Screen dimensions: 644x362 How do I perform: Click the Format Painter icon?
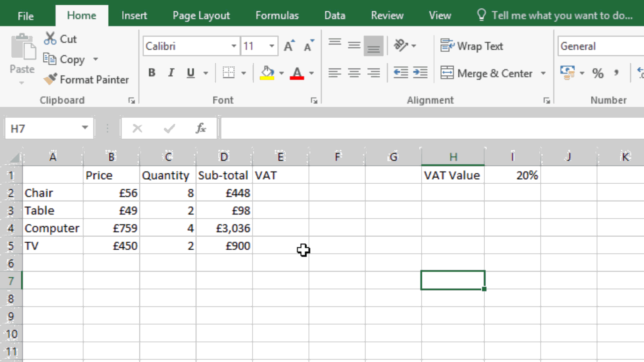click(50, 79)
